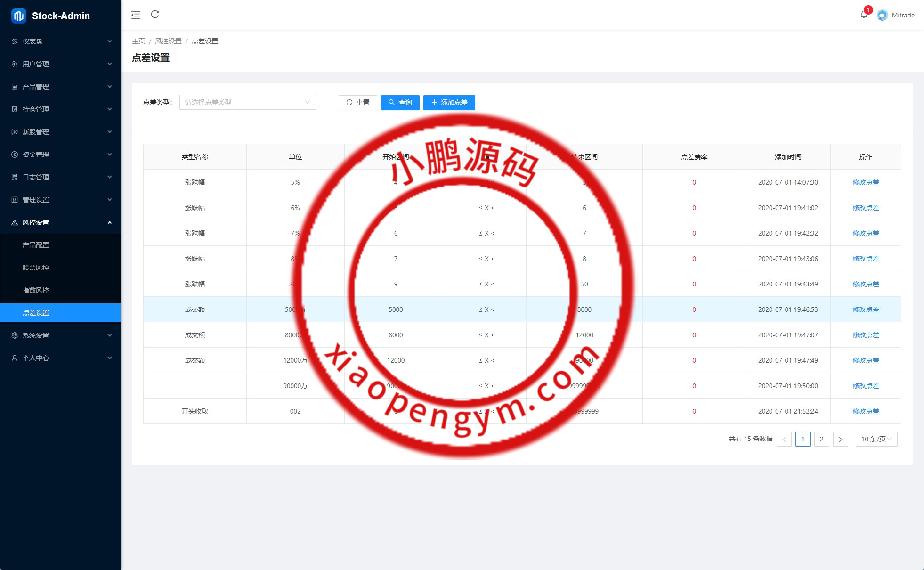Image resolution: width=924 pixels, height=570 pixels.
Task: Click the 资金管理 funds icon
Action: (14, 154)
